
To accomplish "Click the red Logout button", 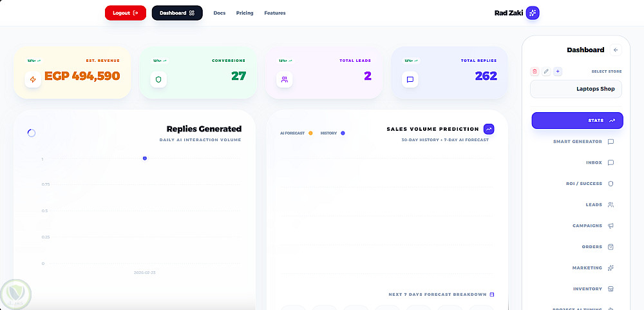I will (x=126, y=13).
